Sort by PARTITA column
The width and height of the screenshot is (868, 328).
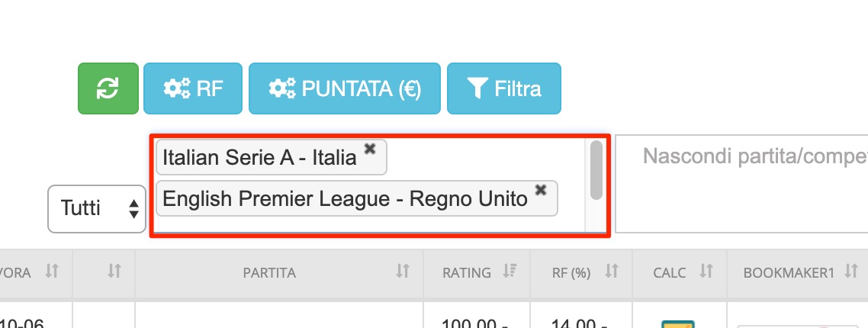point(279,272)
